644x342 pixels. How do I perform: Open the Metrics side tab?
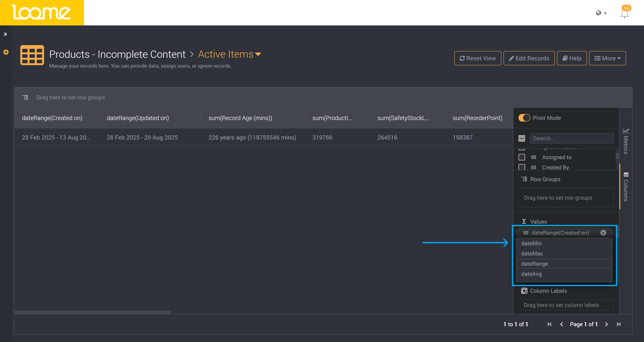626,141
